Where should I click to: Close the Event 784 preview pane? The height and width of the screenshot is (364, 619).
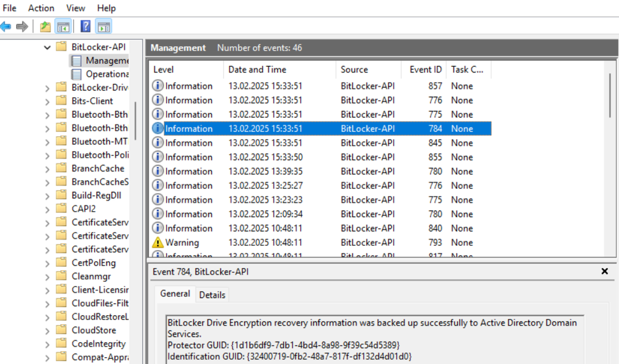point(604,271)
